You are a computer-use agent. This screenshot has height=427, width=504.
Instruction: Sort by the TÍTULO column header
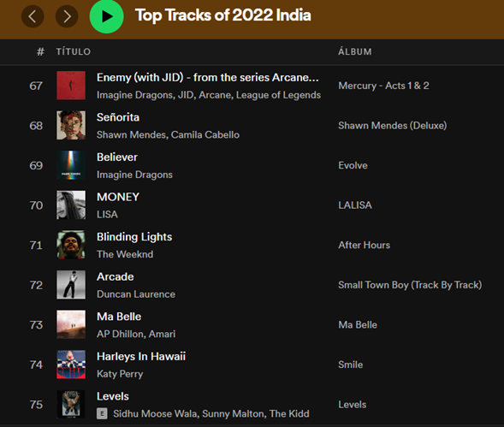pos(74,51)
